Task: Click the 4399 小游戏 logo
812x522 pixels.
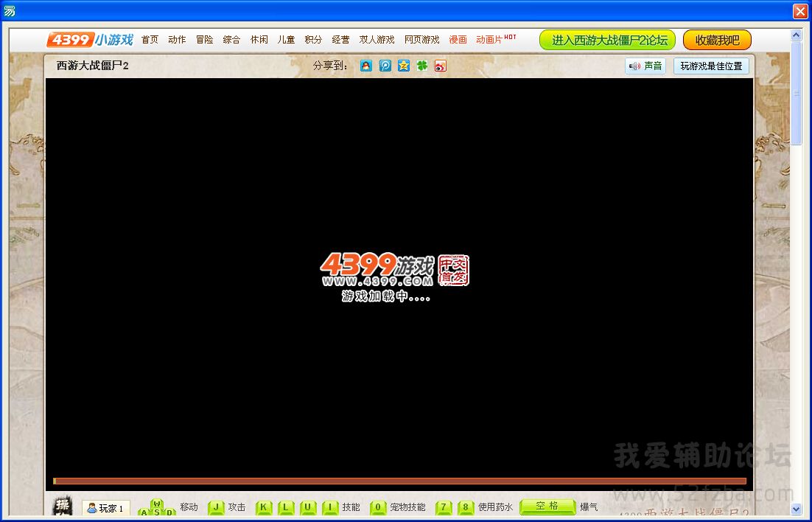Action: (90, 39)
